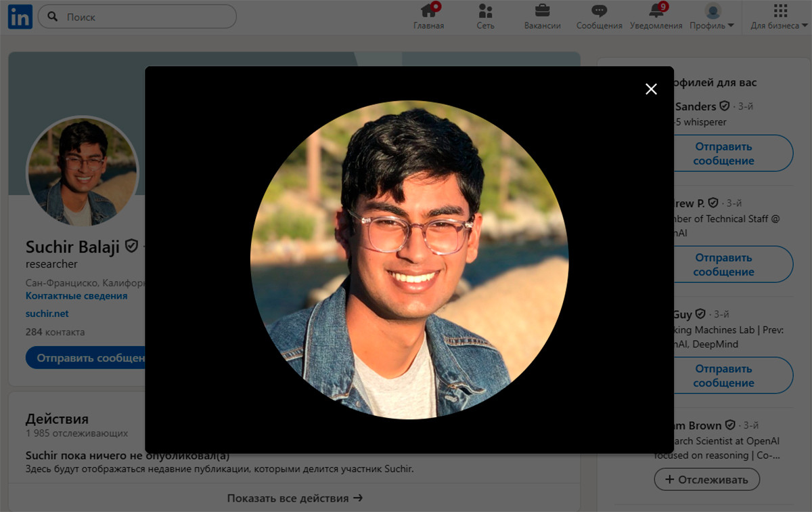Open the Сообщения messaging icon
The image size is (812, 512).
coord(599,12)
